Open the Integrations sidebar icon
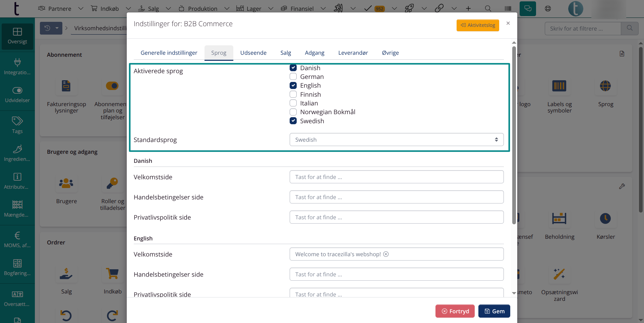Image resolution: width=644 pixels, height=323 pixels. click(17, 66)
